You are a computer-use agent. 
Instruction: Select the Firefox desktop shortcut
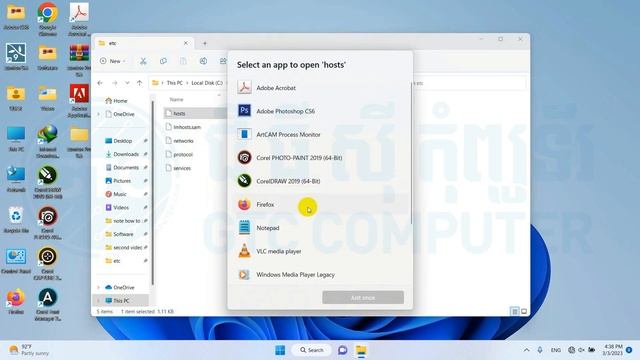(x=16, y=301)
